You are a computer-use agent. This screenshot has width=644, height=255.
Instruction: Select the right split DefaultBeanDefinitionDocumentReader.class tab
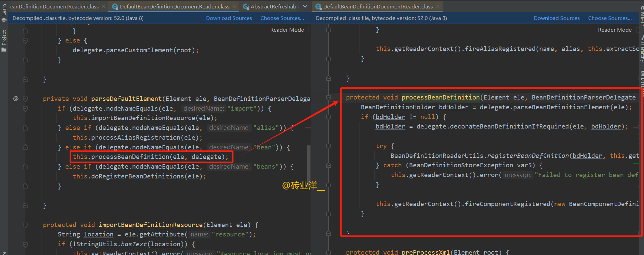pyautogui.click(x=378, y=6)
